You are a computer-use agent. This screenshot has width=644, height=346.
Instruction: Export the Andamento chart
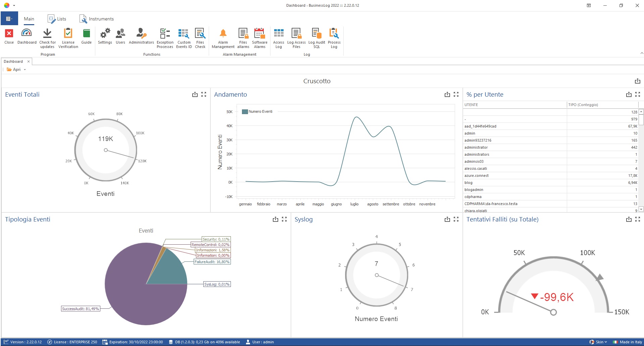click(x=447, y=95)
